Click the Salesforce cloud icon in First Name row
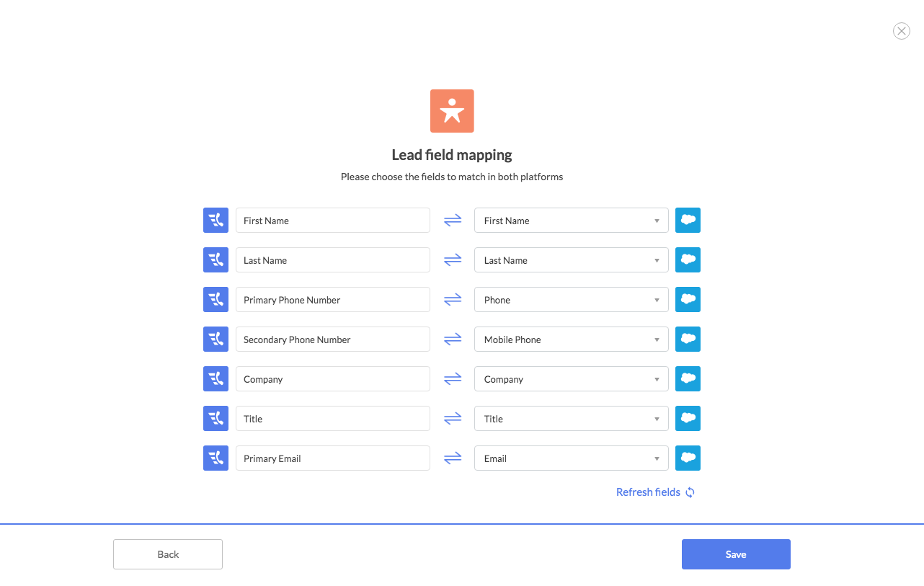 pos(688,221)
